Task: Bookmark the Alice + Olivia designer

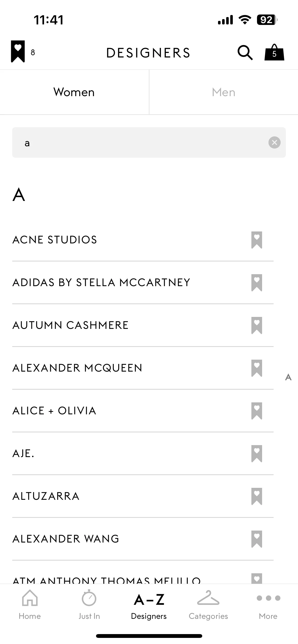Action: [x=257, y=411]
